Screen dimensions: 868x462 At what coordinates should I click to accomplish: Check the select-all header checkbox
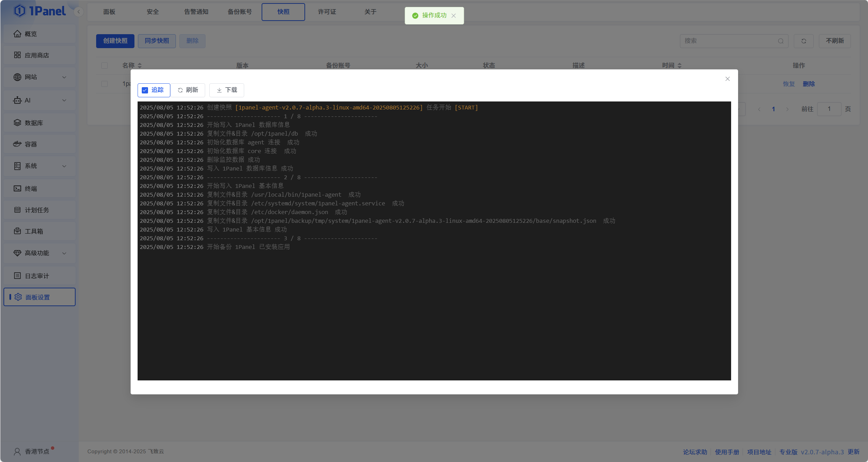point(104,66)
